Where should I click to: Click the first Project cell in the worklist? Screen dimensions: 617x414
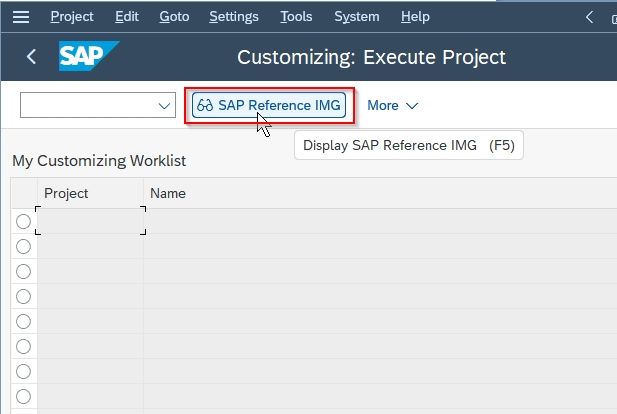click(x=91, y=221)
